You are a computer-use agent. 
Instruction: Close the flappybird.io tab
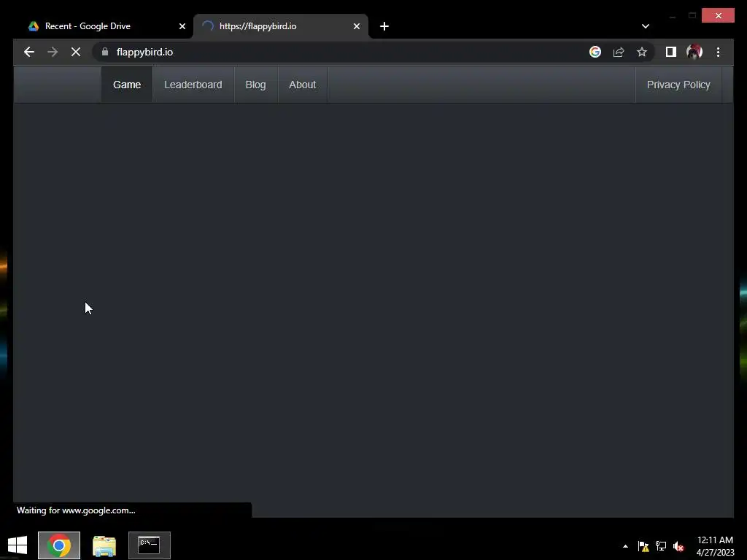pos(356,26)
